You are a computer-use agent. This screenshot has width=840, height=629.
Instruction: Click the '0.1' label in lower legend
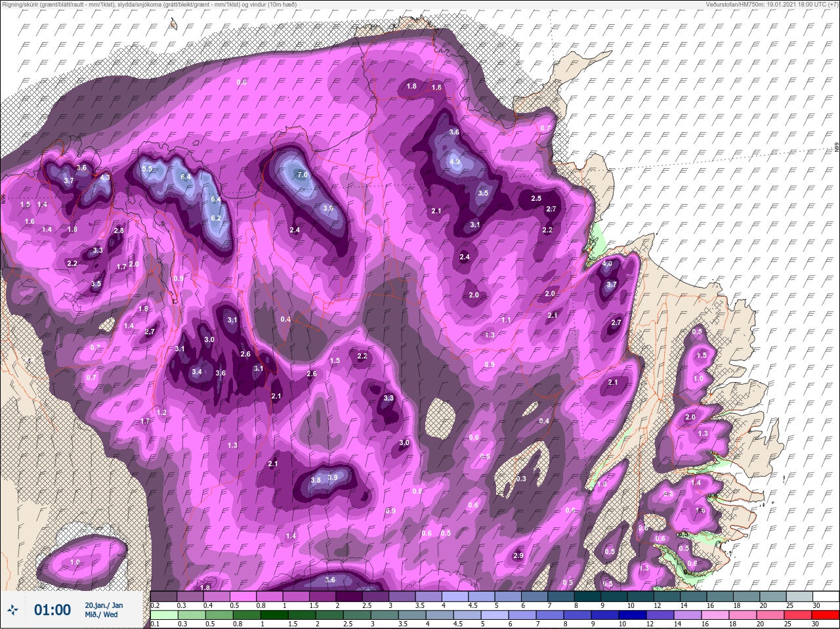pos(156,624)
